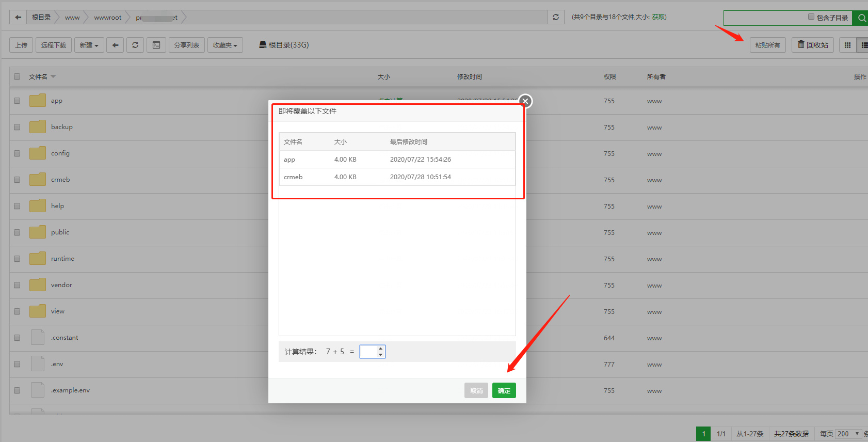The height and width of the screenshot is (442, 868).
Task: Click the .env file icon
Action: click(x=38, y=364)
